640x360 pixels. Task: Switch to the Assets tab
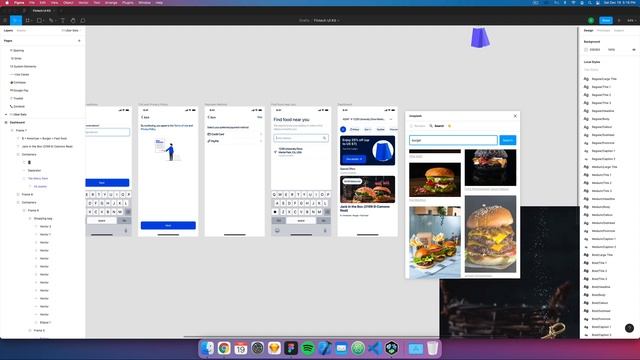21,31
